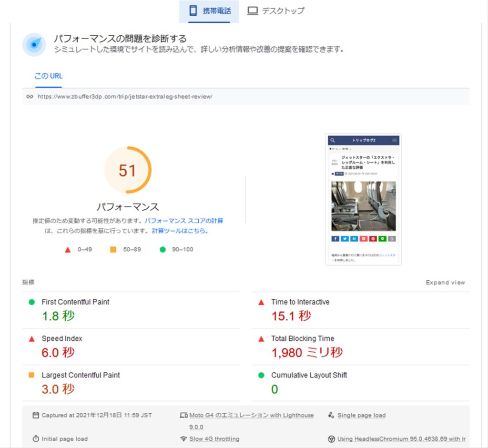This screenshot has width=488, height=448.
Task: Open the 計算ツールはこちら link
Action: click(x=180, y=231)
